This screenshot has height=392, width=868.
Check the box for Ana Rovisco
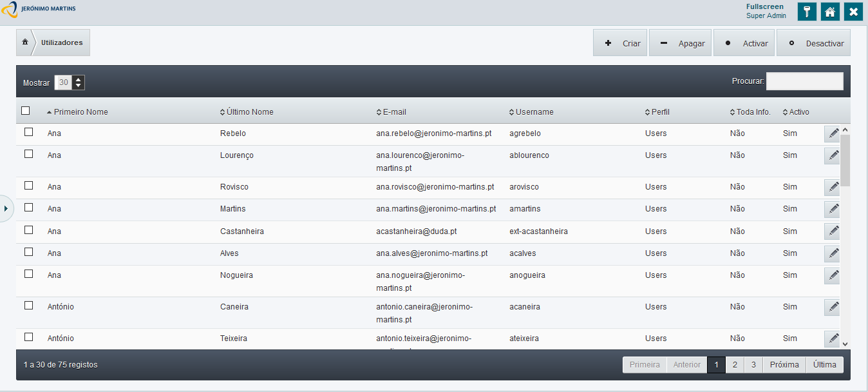pos(28,186)
